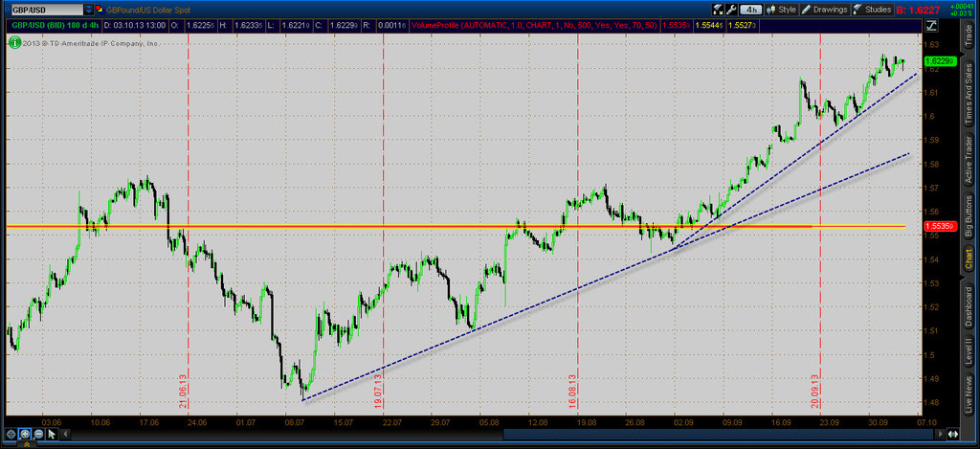The image size is (980, 449).
Task: Open the Drawings menu
Action: click(x=825, y=10)
